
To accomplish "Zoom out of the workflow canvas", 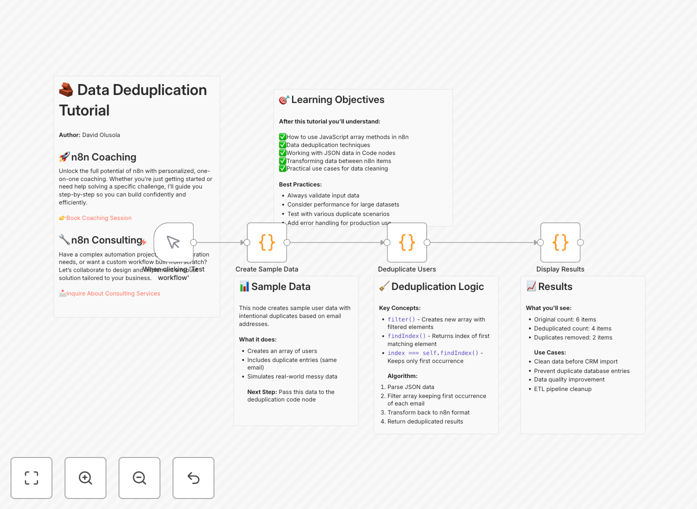I will click(139, 478).
